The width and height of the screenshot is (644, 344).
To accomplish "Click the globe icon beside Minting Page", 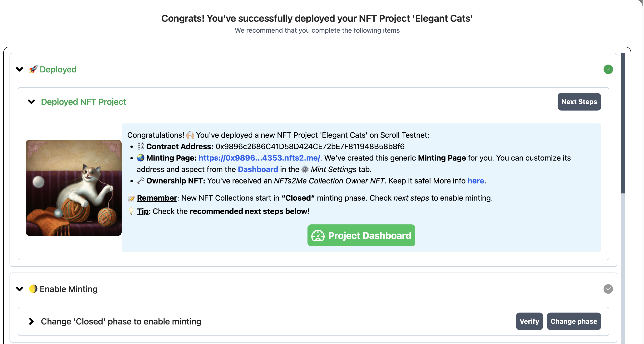I will tap(140, 158).
